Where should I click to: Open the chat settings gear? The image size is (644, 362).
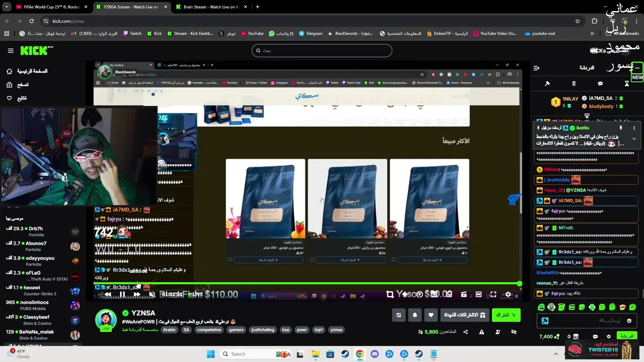[608, 336]
